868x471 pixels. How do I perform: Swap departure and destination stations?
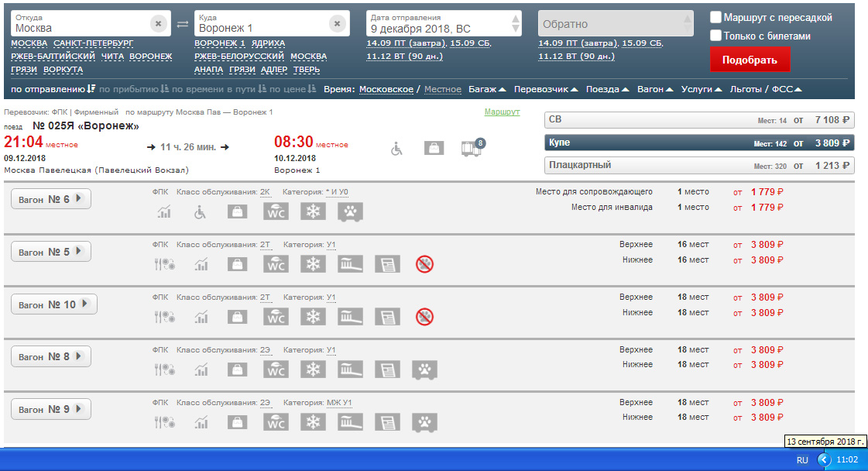coord(183,24)
